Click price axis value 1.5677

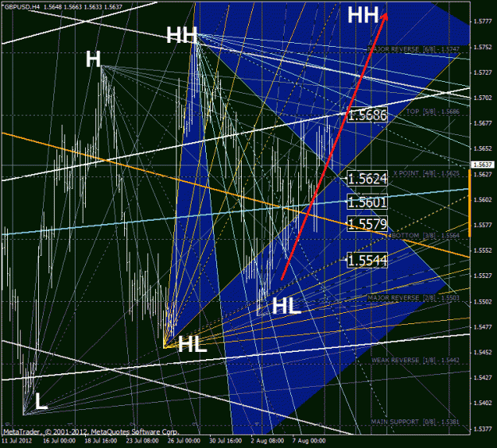coord(483,123)
